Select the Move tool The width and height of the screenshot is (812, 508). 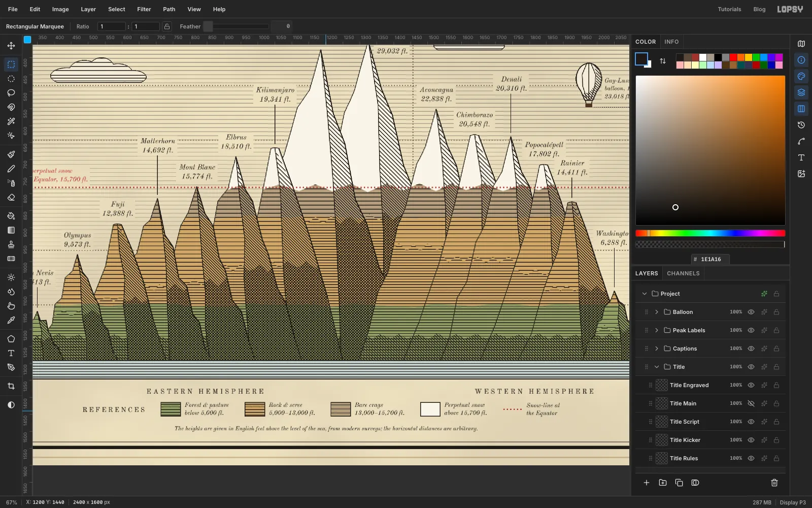click(11, 46)
